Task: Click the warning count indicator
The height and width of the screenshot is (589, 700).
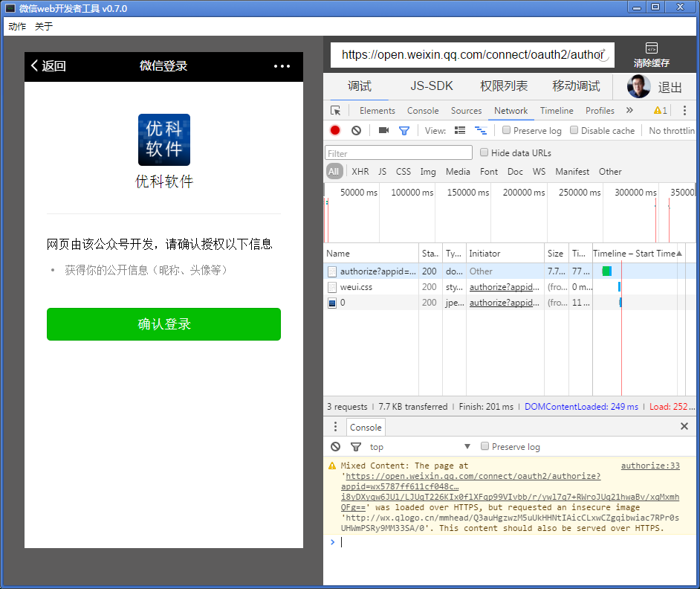Action: point(661,110)
